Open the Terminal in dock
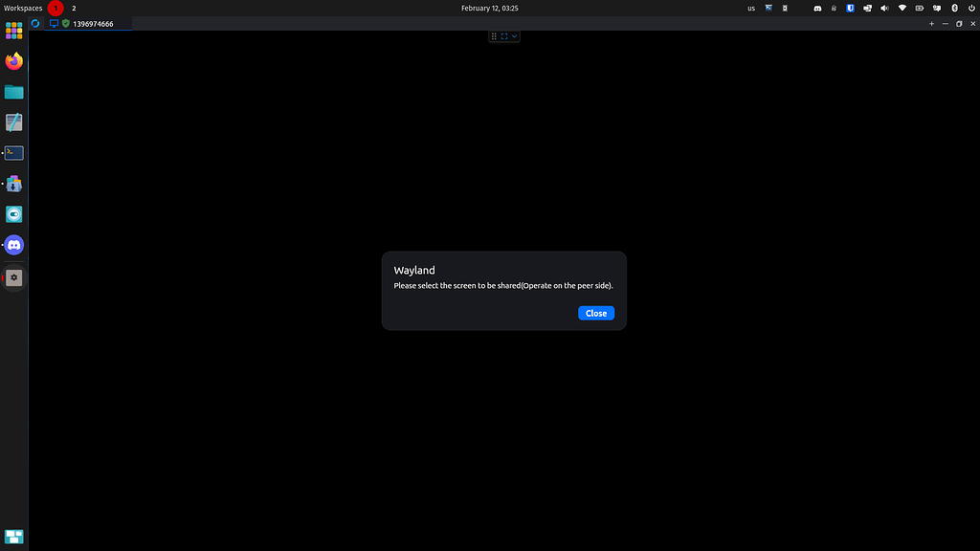 tap(13, 153)
